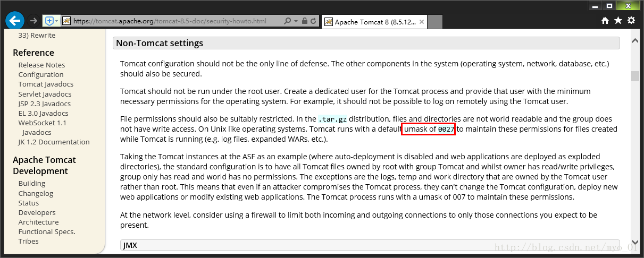Click the JMX section heading
The height and width of the screenshot is (258, 644).
[x=370, y=245]
